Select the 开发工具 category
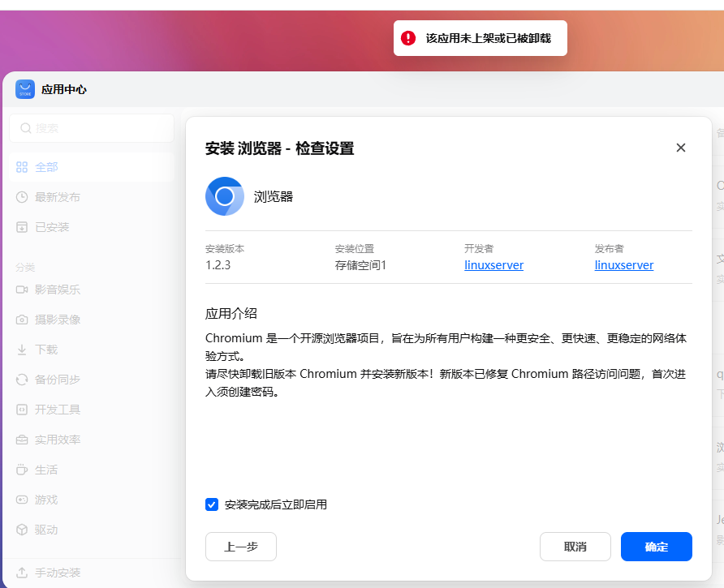Screen dimensions: 724x588 [58, 410]
